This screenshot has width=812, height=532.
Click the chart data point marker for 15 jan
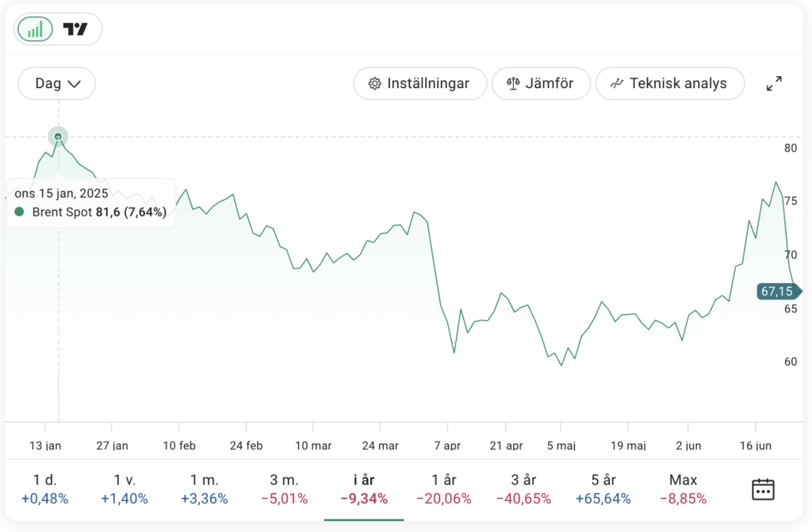pos(58,136)
